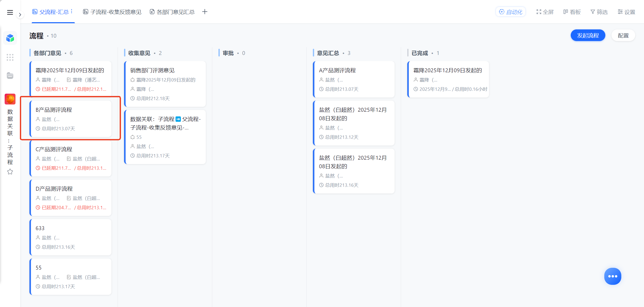Expand the sidebar with chevron arrow
Image resolution: width=644 pixels, height=307 pixels.
[20, 15]
